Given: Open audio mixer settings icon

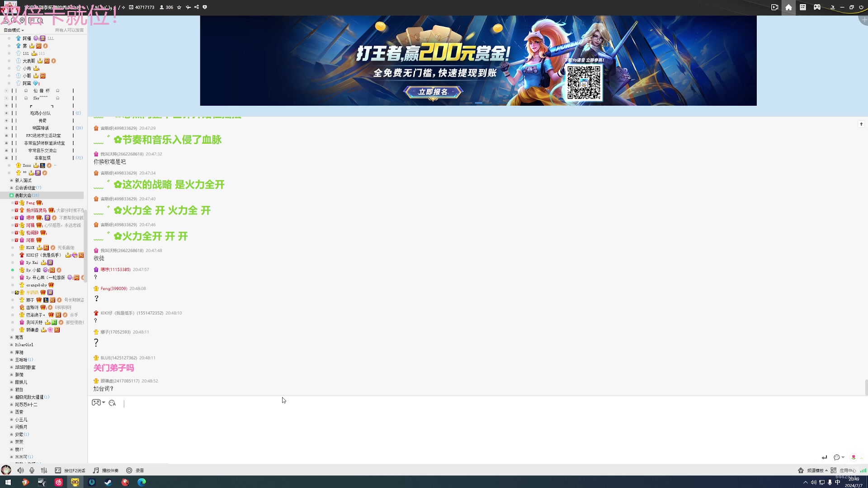Looking at the screenshot, I should point(44,470).
